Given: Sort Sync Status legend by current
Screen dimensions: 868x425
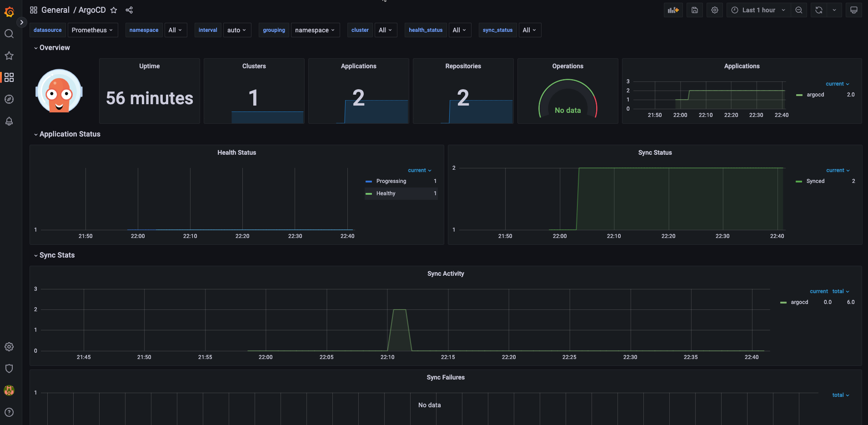Looking at the screenshot, I should coord(838,170).
